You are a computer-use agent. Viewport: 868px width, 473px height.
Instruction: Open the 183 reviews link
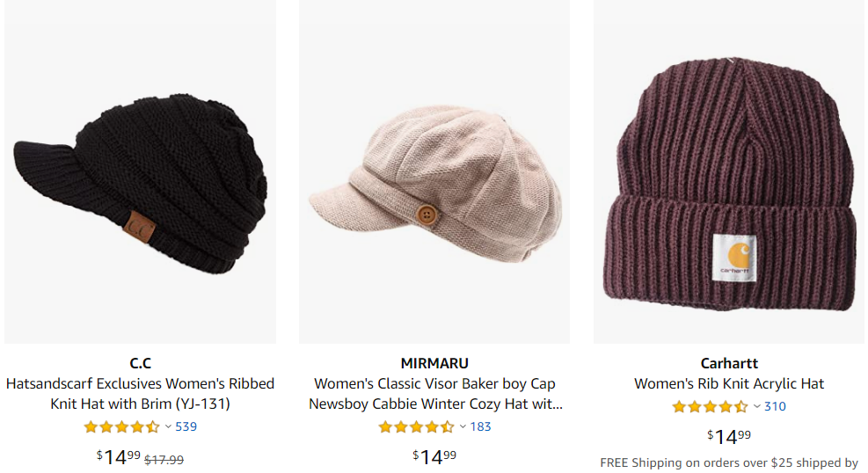point(481,427)
